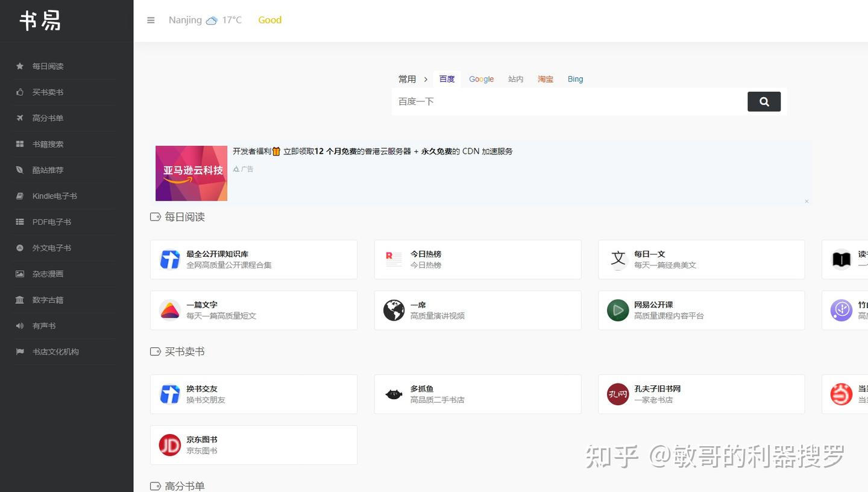Click the Good air quality label
868x492 pixels.
pyautogui.click(x=269, y=20)
